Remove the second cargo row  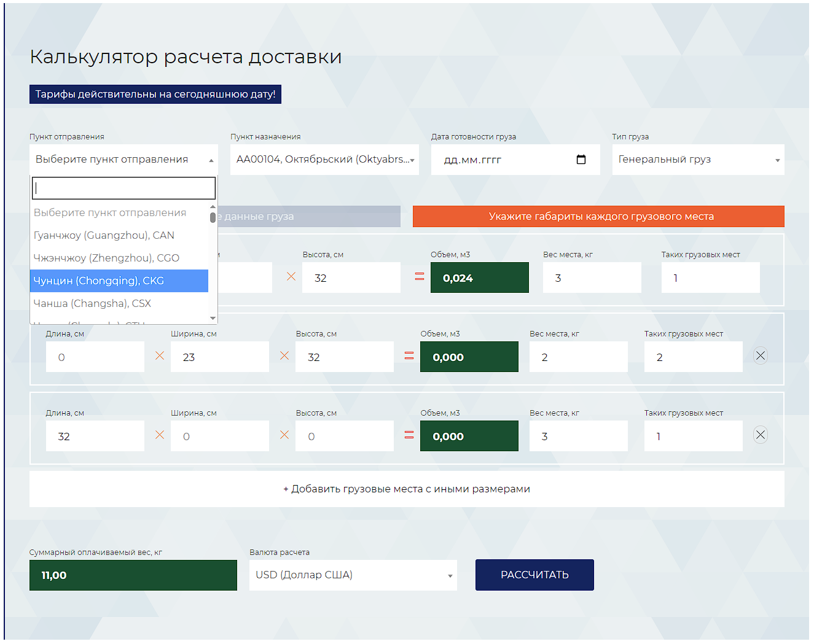pos(760,356)
